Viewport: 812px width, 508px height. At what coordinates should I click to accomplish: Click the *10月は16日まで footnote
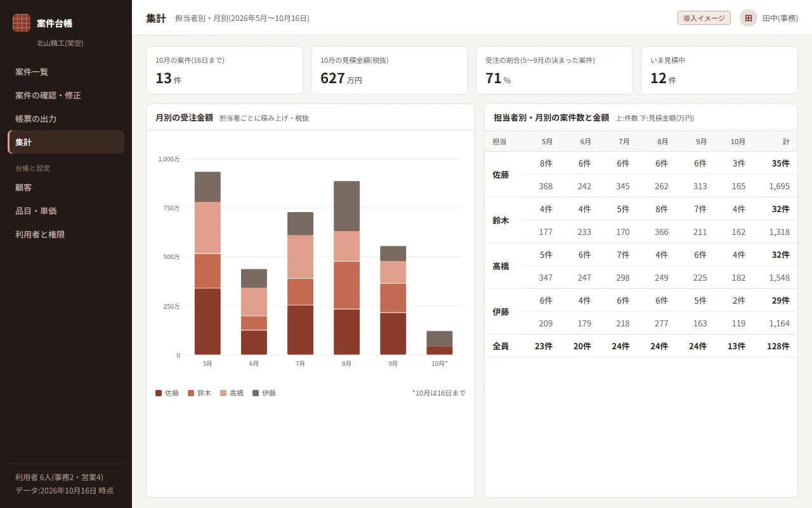pos(438,393)
